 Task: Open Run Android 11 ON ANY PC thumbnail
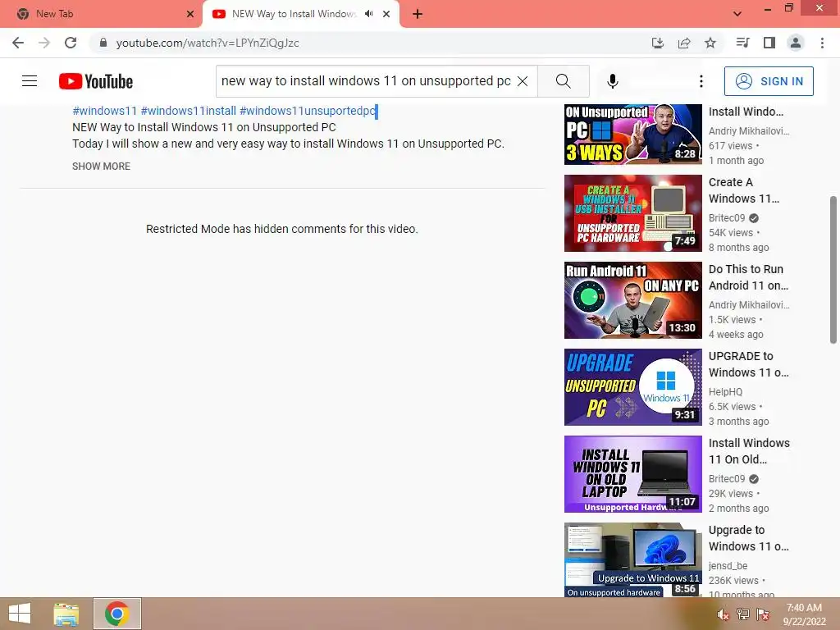point(632,300)
